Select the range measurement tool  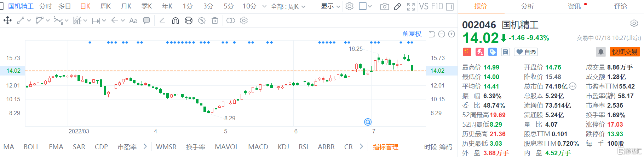[x=96, y=21]
